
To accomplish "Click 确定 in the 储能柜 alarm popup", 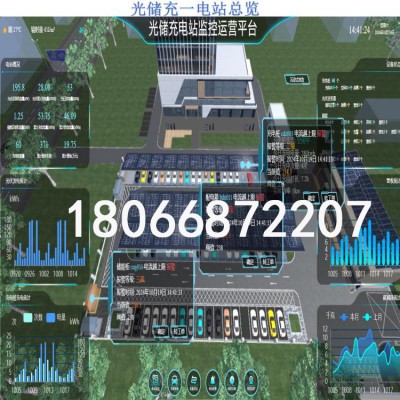I will pyautogui.click(x=161, y=332).
